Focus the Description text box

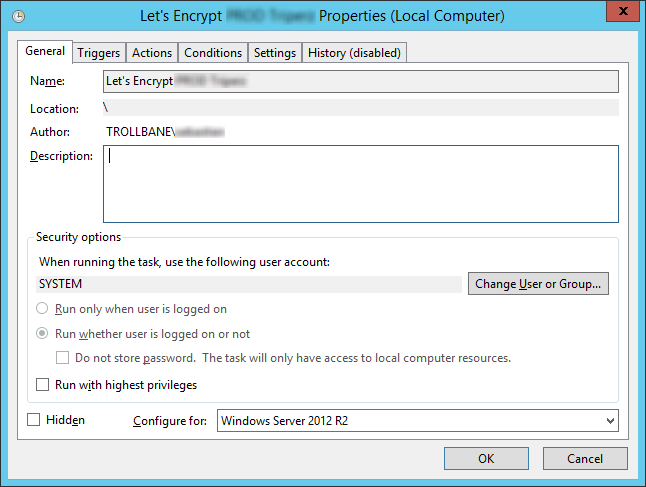click(x=360, y=184)
